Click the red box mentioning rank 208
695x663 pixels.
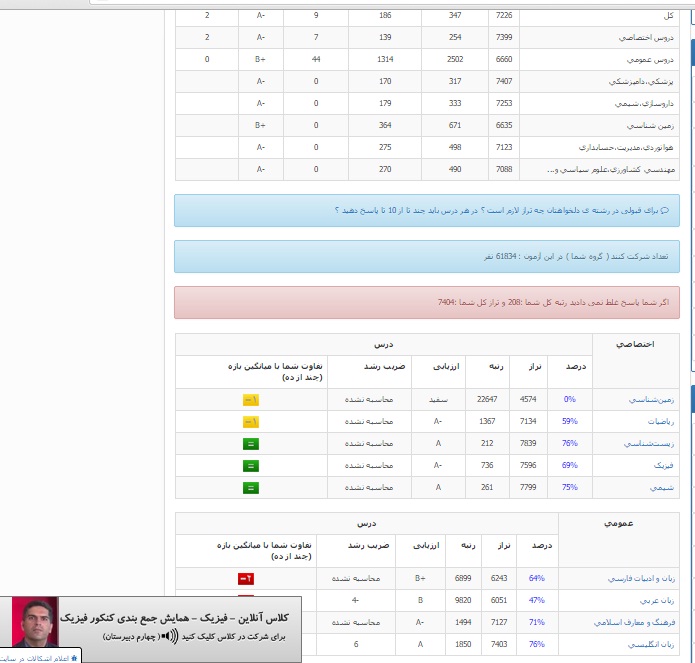pos(427,302)
